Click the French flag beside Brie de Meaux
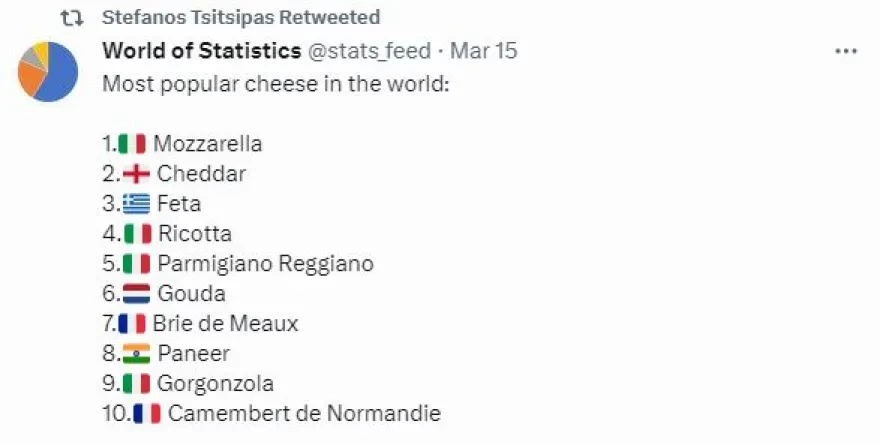This screenshot has width=880, height=445. click(x=133, y=324)
